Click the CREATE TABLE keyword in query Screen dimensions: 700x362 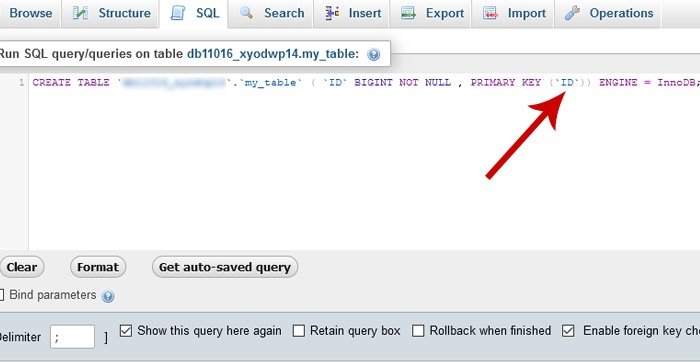(x=71, y=83)
